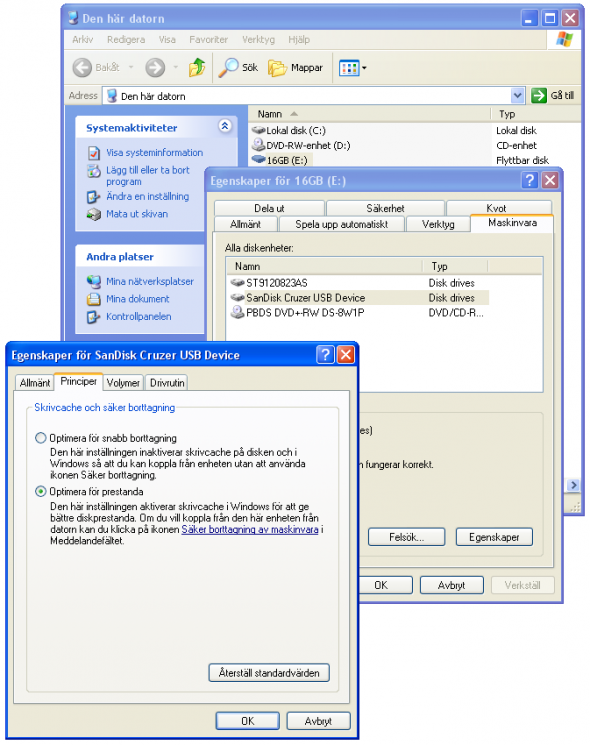
Task: Select Optimera för prestanda option
Action: [41, 491]
